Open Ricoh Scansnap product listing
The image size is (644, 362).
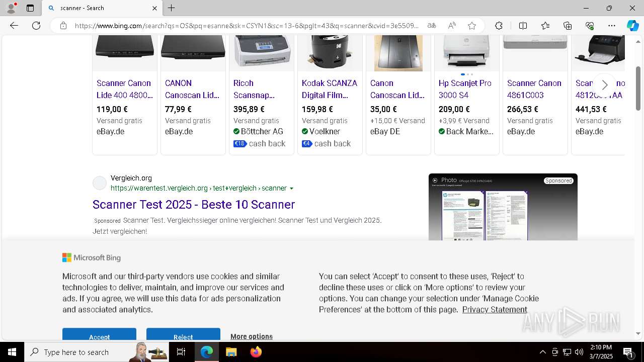pos(254,89)
